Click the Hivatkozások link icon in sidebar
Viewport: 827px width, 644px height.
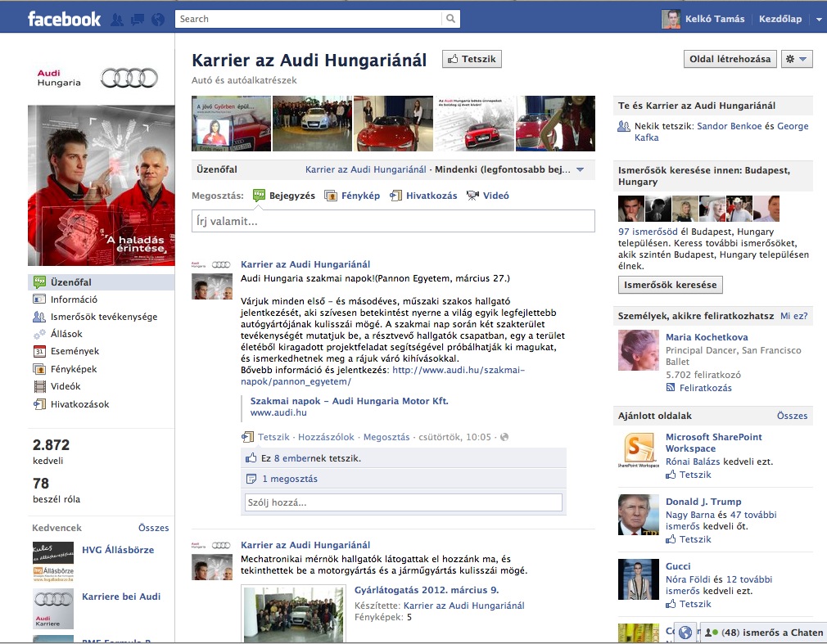39,404
